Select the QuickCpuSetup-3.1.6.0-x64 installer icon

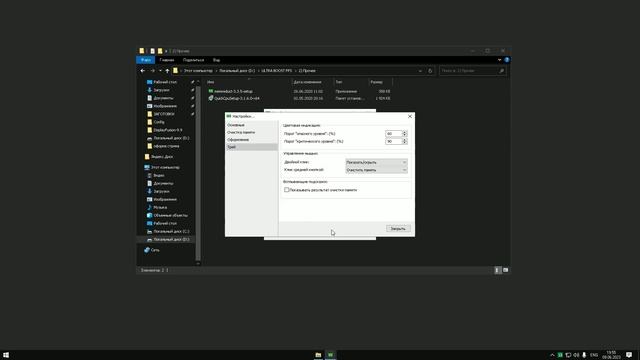[211, 98]
